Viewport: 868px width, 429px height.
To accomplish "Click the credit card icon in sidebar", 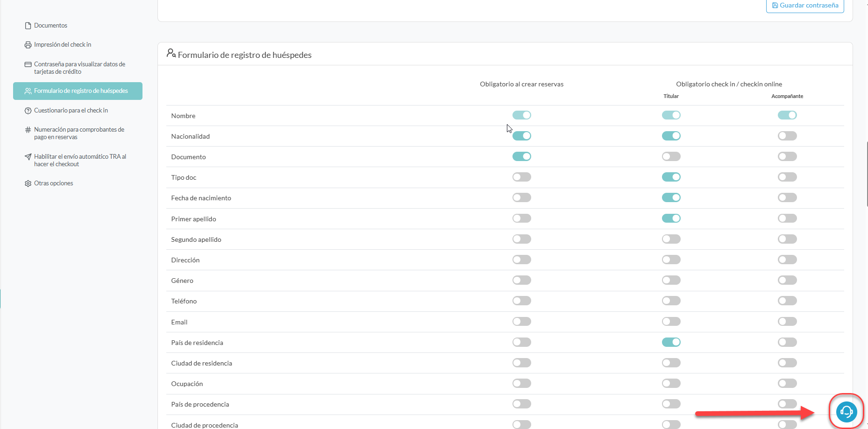I will click(28, 64).
